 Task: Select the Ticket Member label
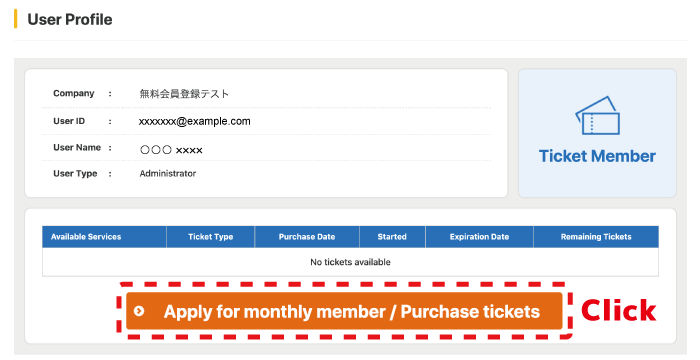pyautogui.click(x=597, y=156)
